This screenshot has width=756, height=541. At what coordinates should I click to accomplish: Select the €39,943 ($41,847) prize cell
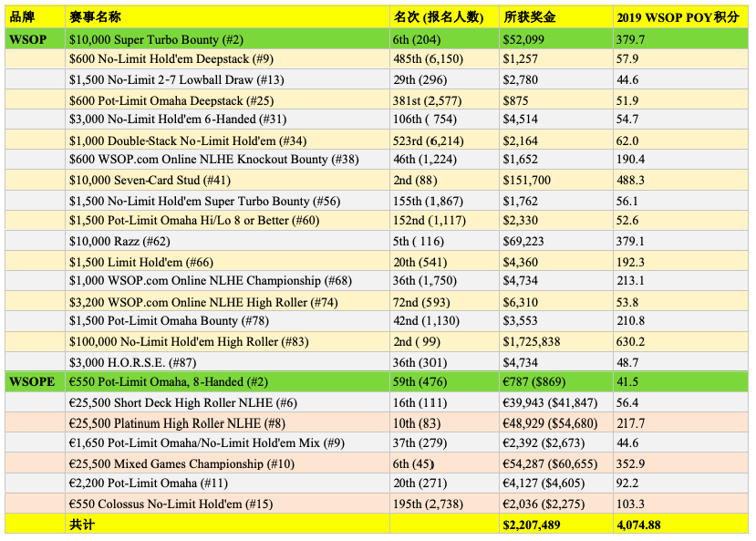pyautogui.click(x=556, y=402)
